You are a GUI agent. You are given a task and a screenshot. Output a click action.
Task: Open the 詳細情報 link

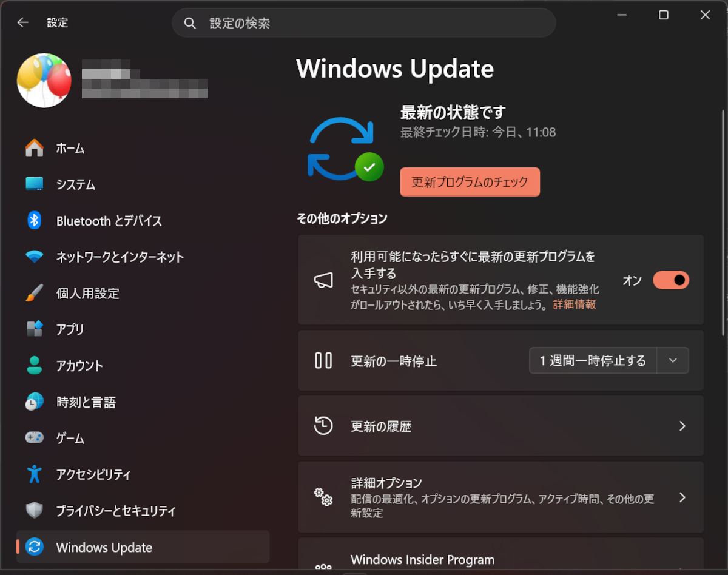click(574, 304)
